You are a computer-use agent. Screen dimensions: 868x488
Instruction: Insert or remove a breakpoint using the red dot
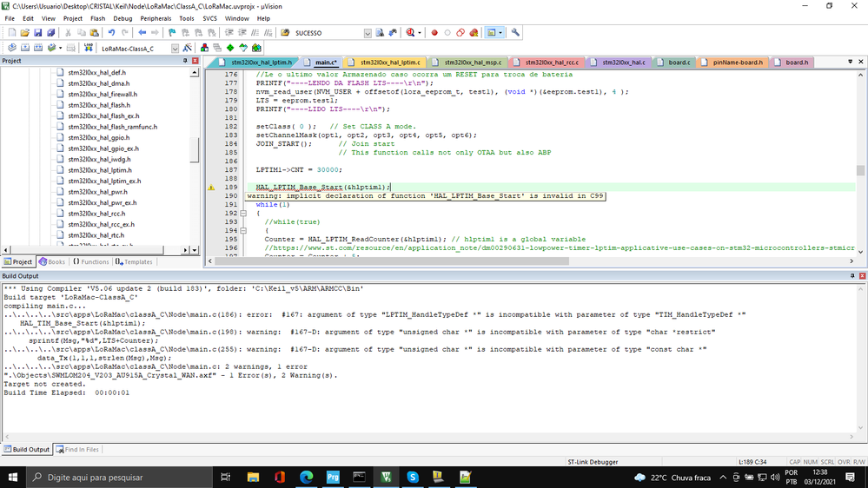point(434,33)
